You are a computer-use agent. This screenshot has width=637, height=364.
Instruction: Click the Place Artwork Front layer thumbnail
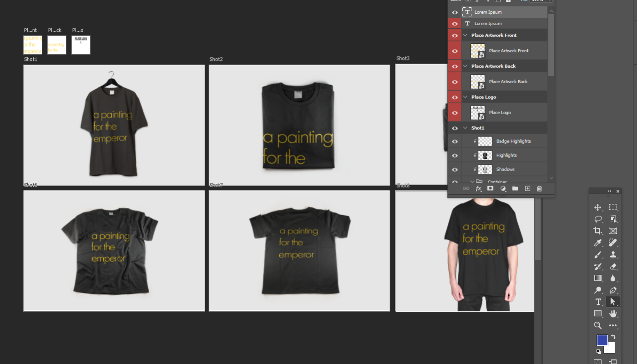pyautogui.click(x=478, y=51)
